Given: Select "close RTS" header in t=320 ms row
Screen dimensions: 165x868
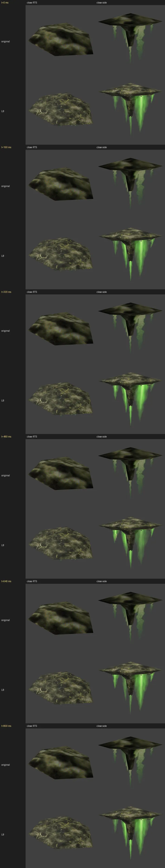Looking at the screenshot, I should click(x=32, y=292).
